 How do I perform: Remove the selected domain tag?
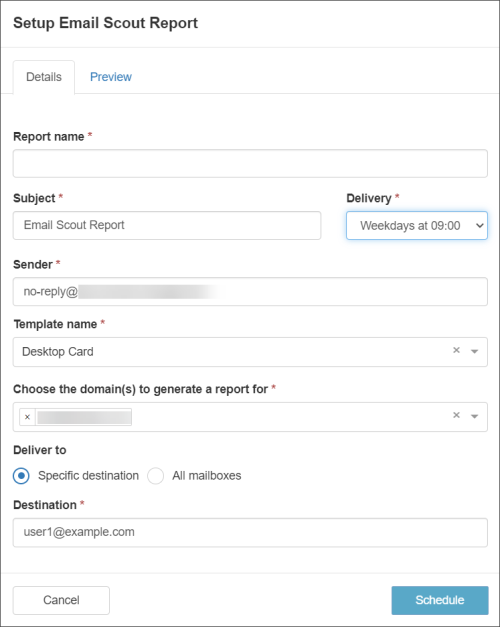click(x=27, y=417)
